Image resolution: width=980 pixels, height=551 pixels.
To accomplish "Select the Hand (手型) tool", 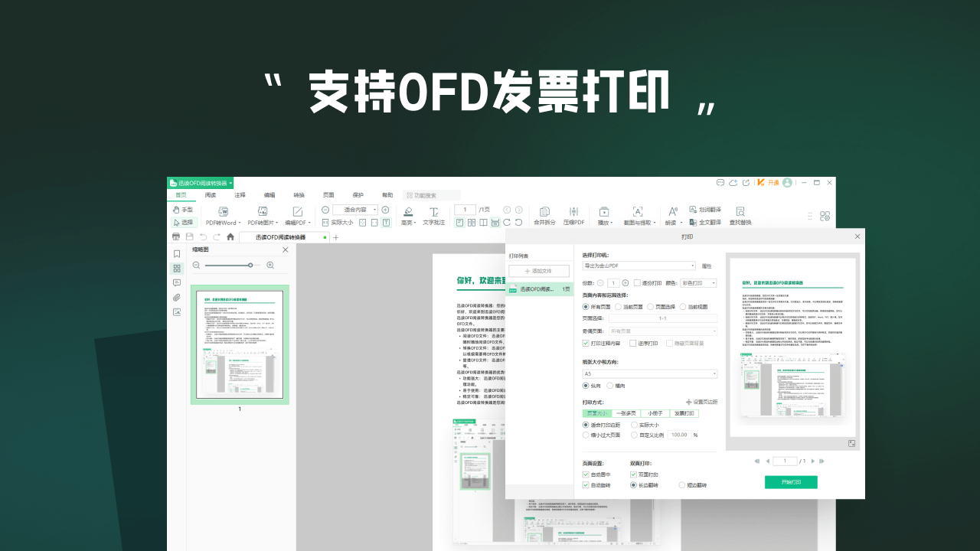I will [x=182, y=210].
